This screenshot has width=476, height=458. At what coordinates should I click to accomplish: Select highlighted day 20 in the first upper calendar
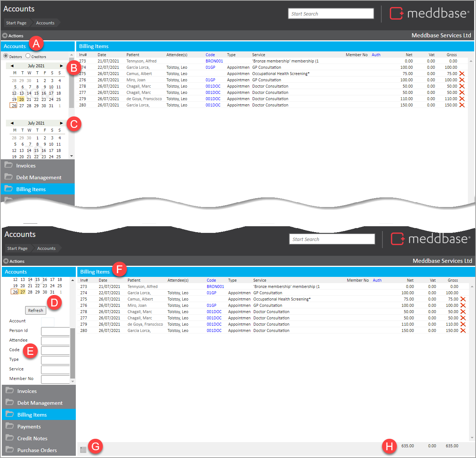tap(21, 99)
